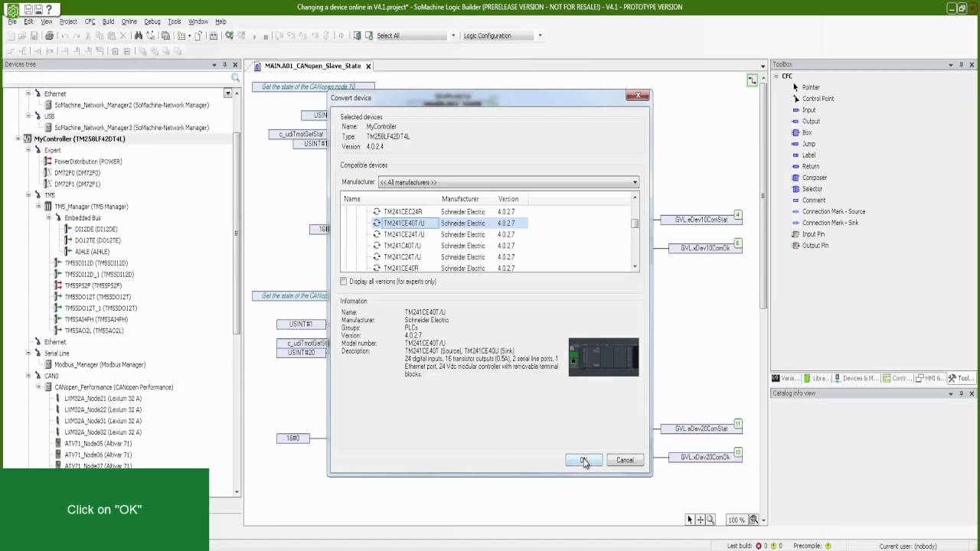Collapse the Expert tree node
980x551 pixels.
click(x=28, y=150)
